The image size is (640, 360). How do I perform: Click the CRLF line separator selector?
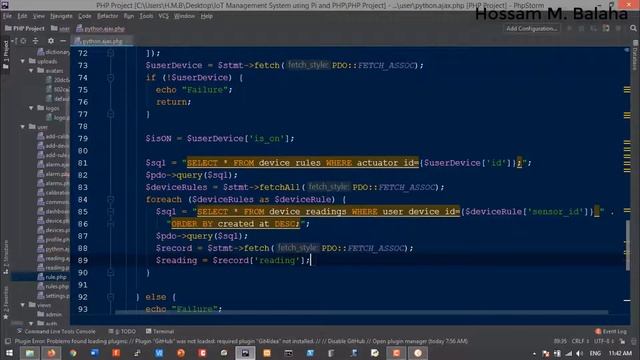(x=580, y=341)
